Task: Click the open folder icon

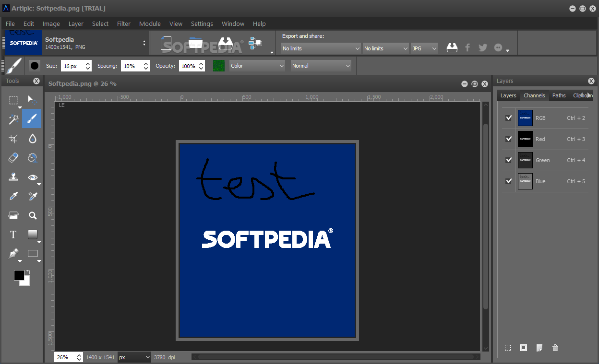Action: pos(195,44)
